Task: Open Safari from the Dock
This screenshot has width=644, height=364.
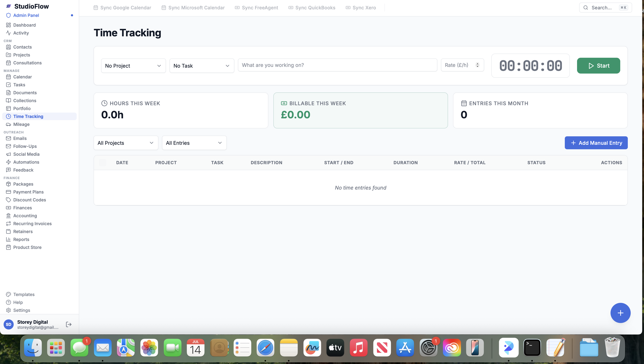Action: tap(265, 348)
